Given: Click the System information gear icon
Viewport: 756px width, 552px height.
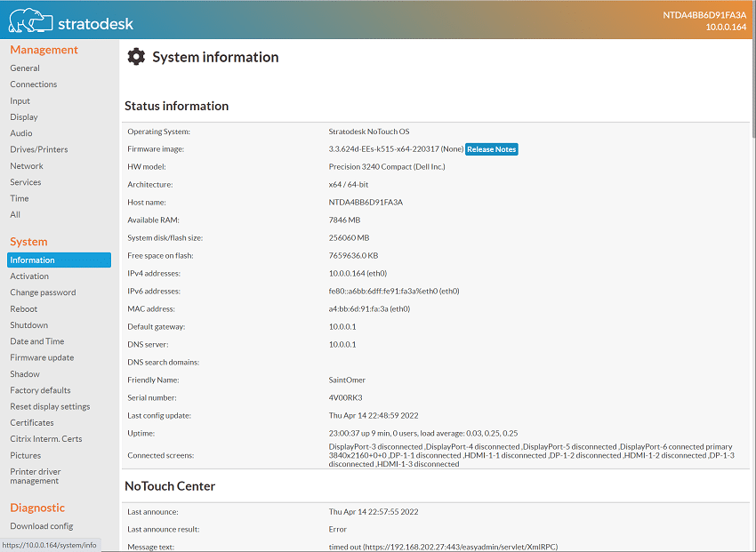Looking at the screenshot, I should (x=136, y=57).
